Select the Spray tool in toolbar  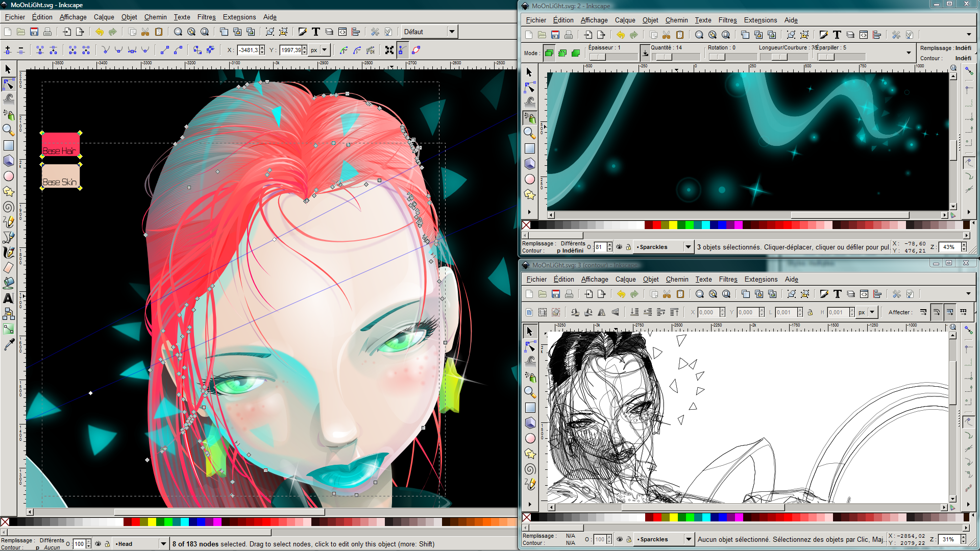coord(9,112)
